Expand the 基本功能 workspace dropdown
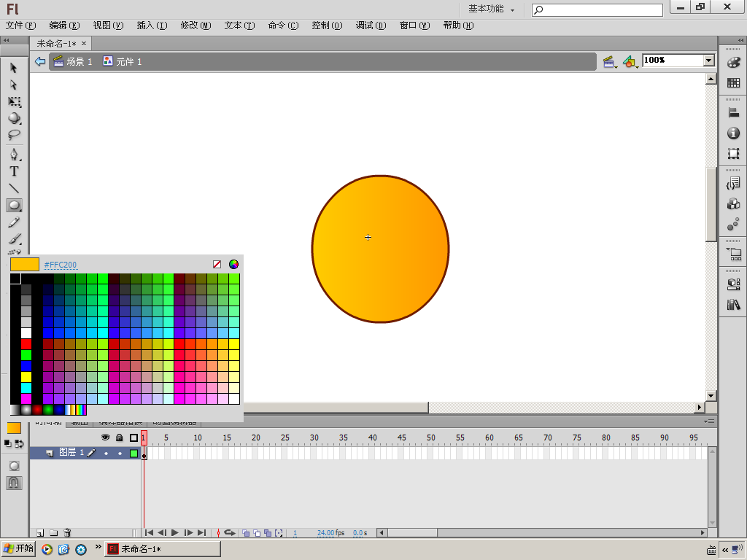Viewport: 747px width, 560px height. pyautogui.click(x=491, y=9)
